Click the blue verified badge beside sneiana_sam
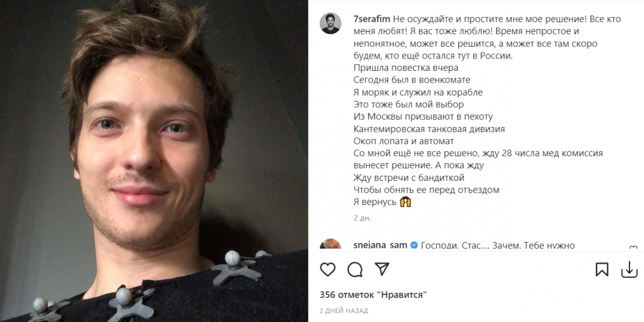This screenshot has height=322, width=644. tap(414, 245)
